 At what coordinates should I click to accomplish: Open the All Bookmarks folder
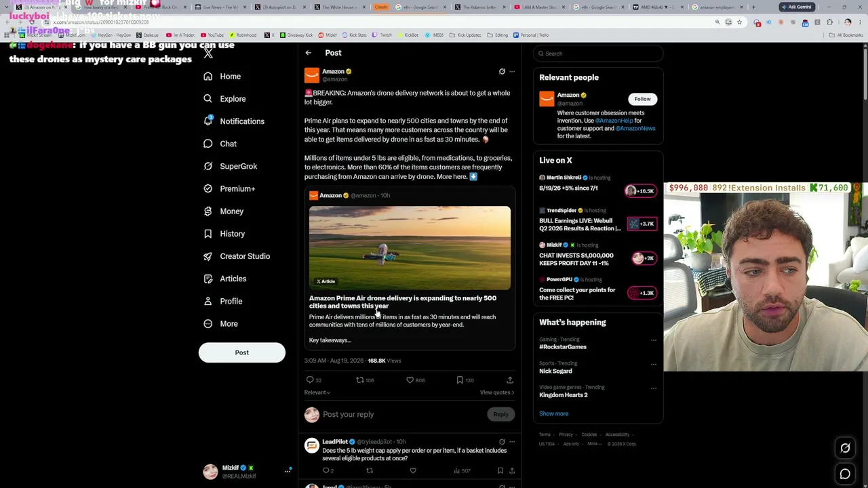(846, 35)
